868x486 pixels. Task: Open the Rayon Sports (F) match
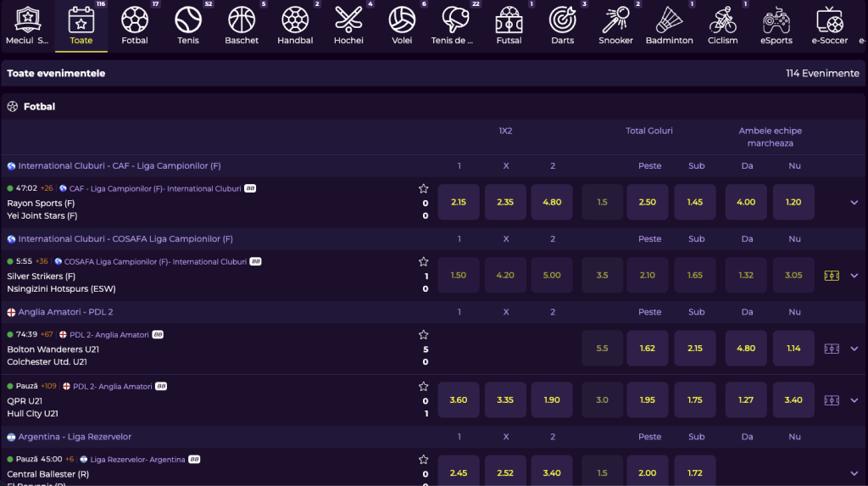(41, 204)
